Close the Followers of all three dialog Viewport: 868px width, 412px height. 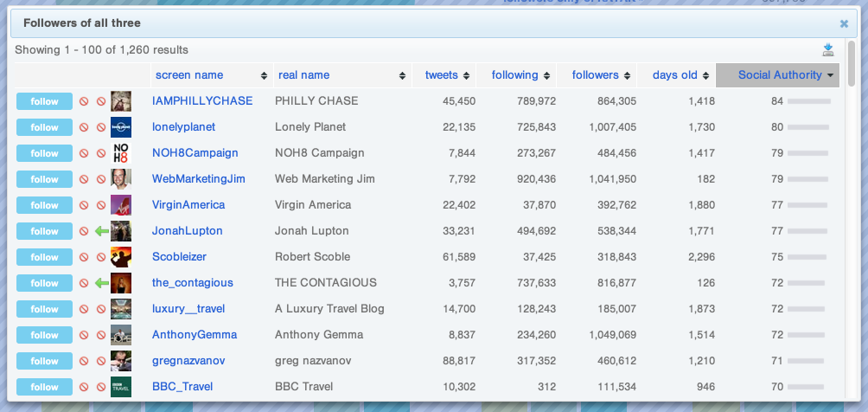(x=844, y=23)
